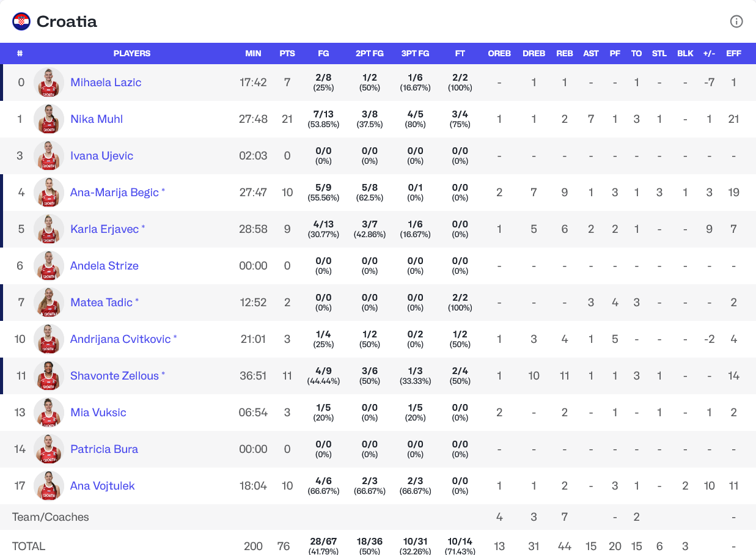Viewport: 756px width, 555px height.
Task: Click the Croatia flag icon
Action: (21, 21)
